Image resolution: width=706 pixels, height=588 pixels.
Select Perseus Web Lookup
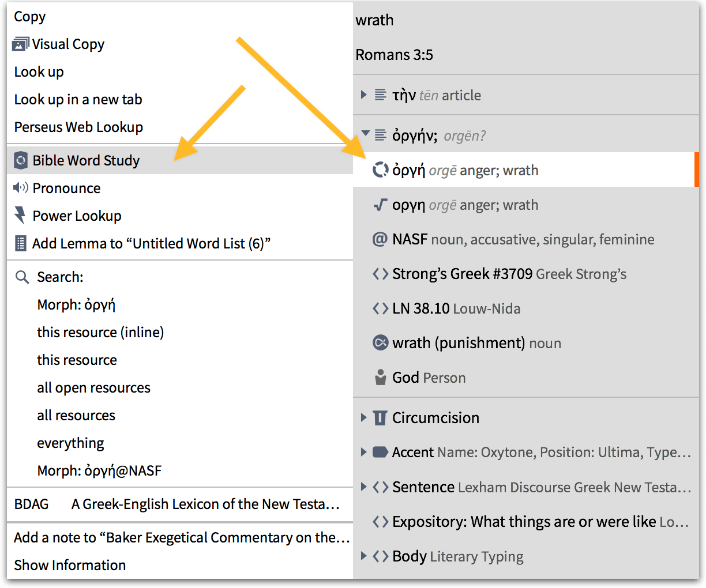pos(78,127)
